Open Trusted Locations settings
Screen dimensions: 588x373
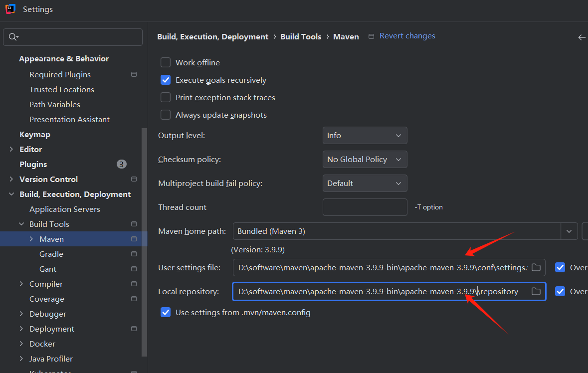pyautogui.click(x=62, y=90)
